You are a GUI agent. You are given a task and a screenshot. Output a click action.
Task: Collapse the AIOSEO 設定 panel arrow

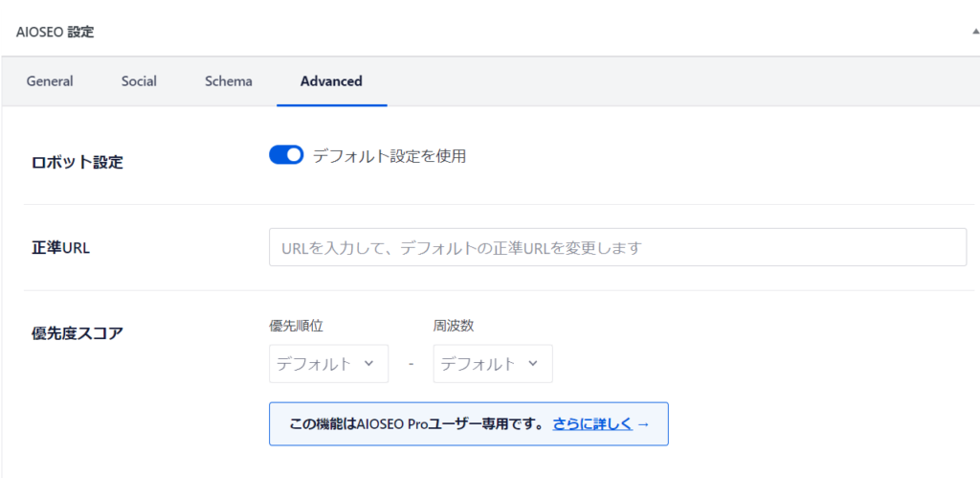974,32
